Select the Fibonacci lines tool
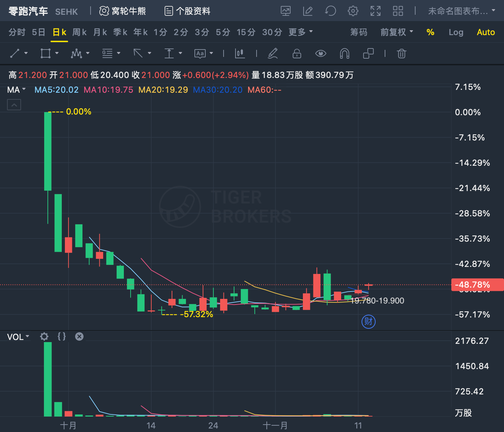The height and width of the screenshot is (432, 504). click(x=107, y=53)
